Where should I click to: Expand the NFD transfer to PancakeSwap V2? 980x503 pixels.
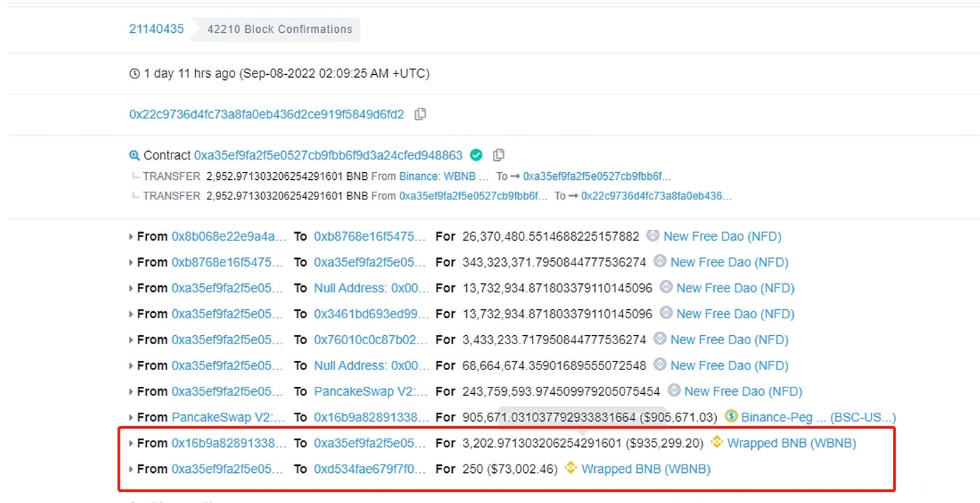[131, 392]
